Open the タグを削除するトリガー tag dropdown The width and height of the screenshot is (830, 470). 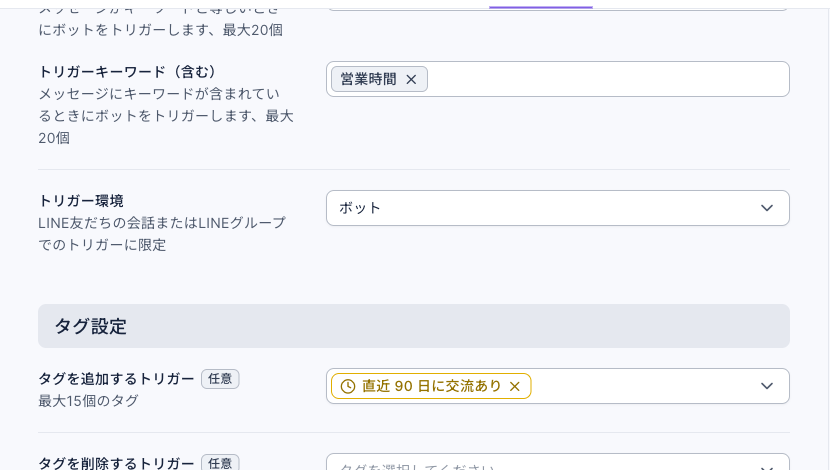(558, 462)
